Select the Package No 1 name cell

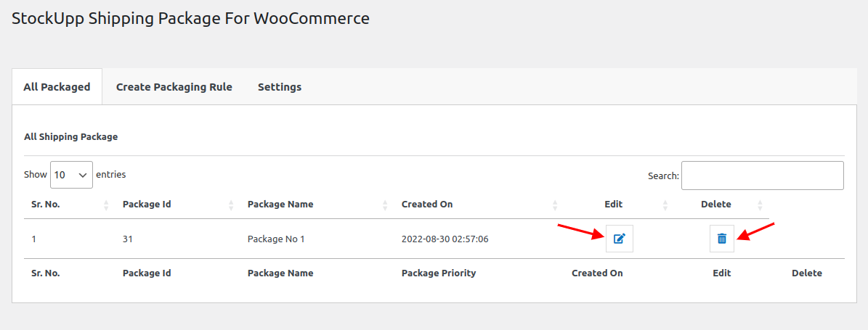(276, 239)
